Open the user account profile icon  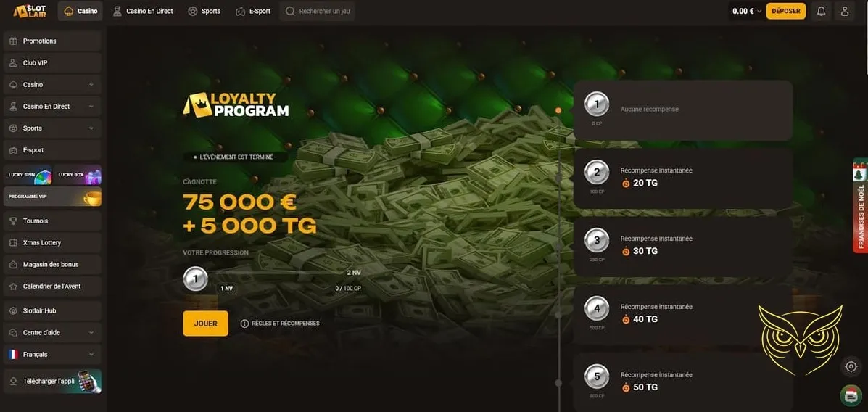(x=845, y=11)
